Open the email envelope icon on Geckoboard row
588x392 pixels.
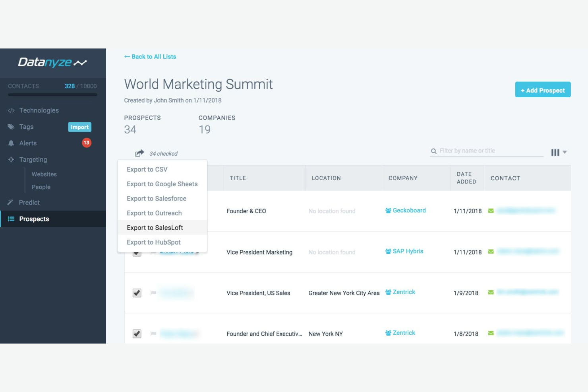pyautogui.click(x=491, y=211)
